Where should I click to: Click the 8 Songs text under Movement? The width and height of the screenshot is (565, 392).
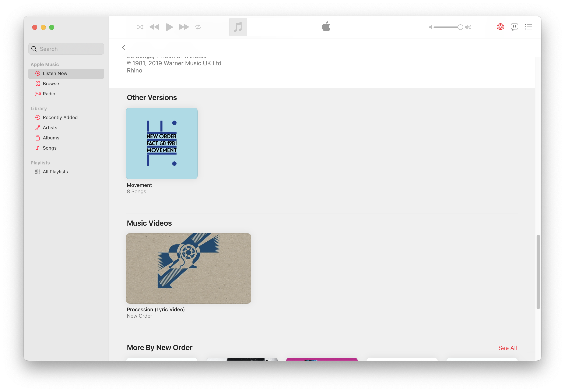coord(136,192)
